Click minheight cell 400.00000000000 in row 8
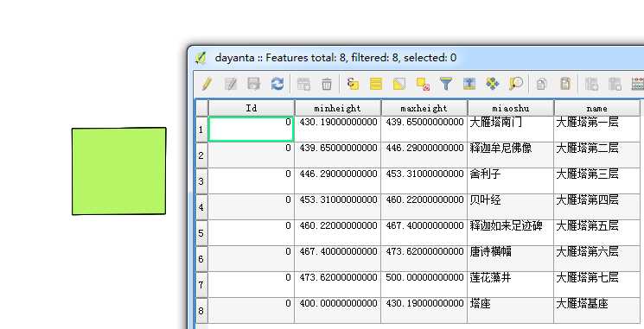Viewport: 644px width, 329px height. click(x=338, y=310)
